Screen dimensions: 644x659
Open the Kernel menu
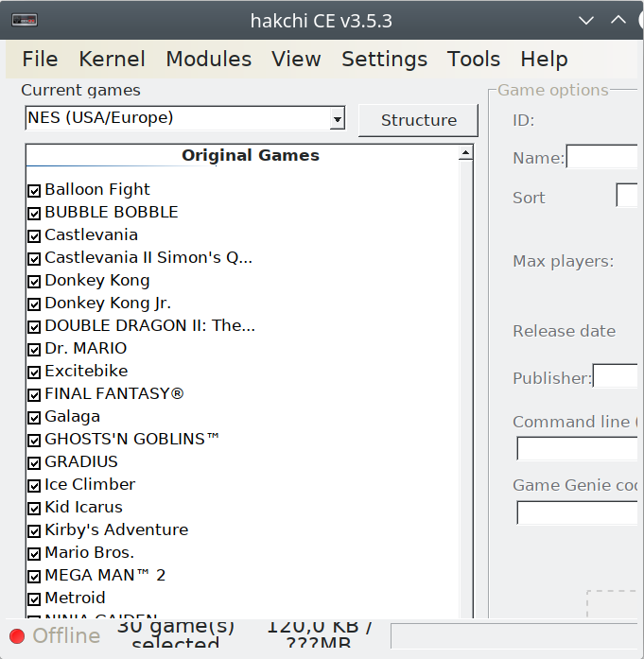pyautogui.click(x=112, y=59)
